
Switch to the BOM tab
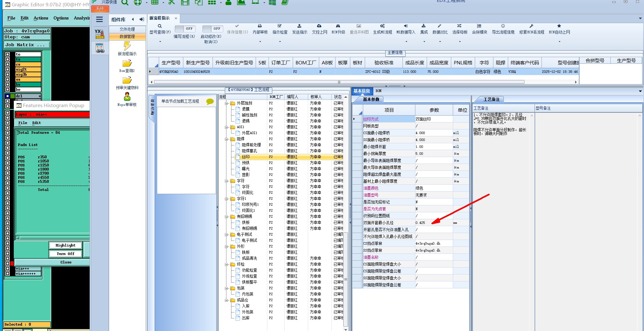click(379, 91)
